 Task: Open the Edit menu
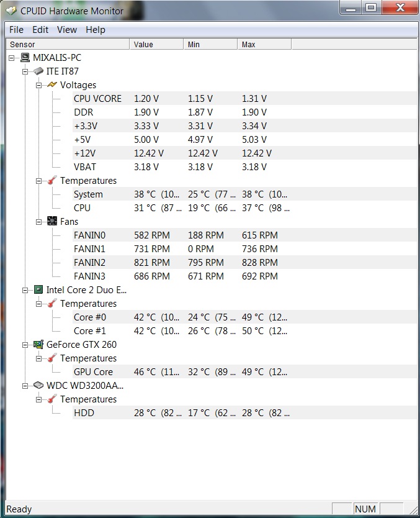[x=40, y=30]
